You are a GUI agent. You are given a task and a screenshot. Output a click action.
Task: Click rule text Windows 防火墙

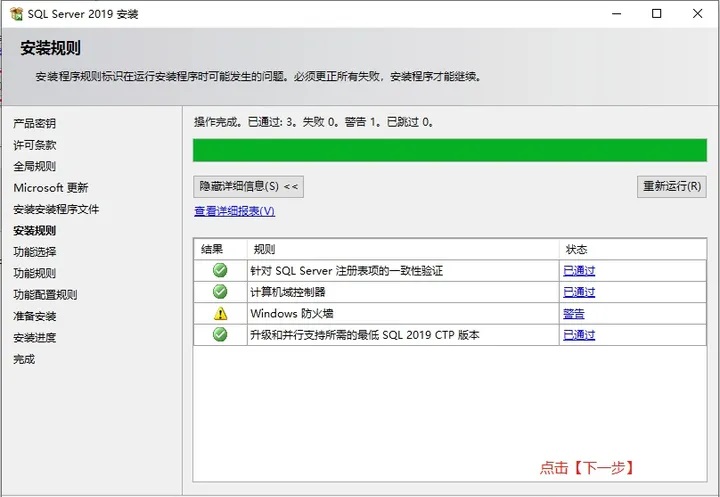tap(292, 314)
